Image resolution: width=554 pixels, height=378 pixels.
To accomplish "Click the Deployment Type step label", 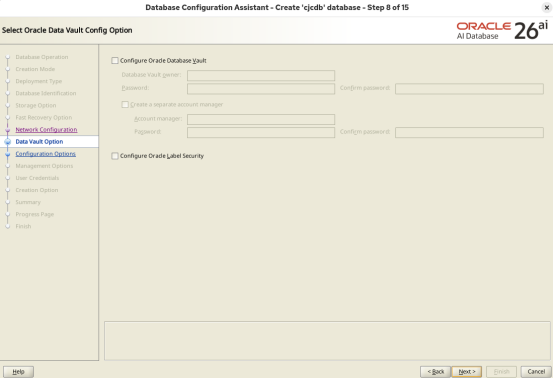I will click(39, 81).
